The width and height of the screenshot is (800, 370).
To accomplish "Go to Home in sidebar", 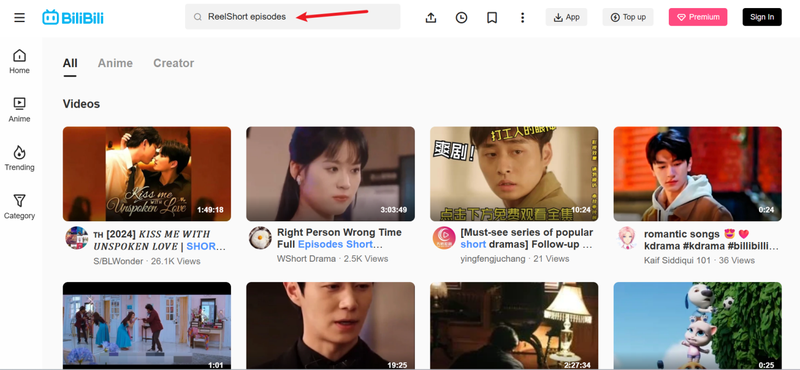I will pyautogui.click(x=19, y=61).
